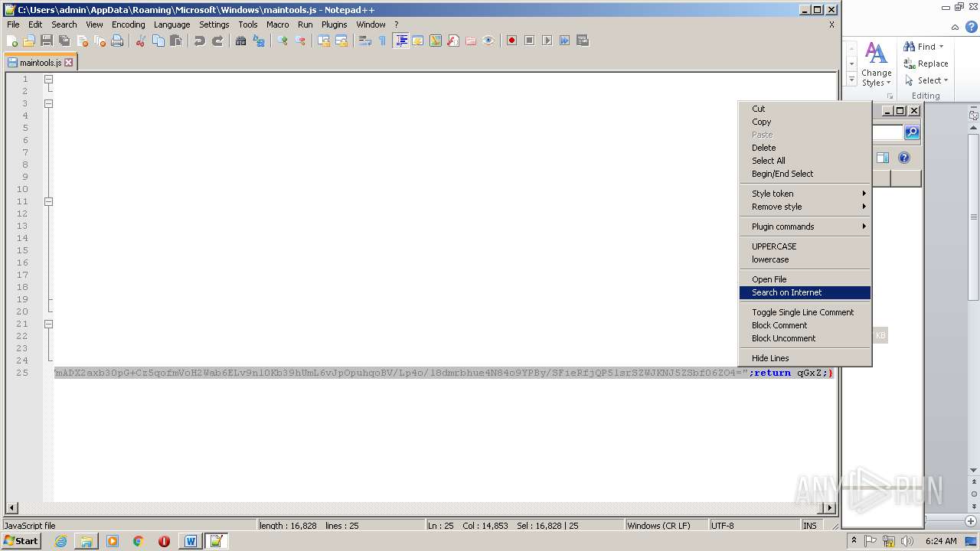This screenshot has height=551, width=980.
Task: Click Run Macro Multiple Times icon
Action: pos(565,41)
